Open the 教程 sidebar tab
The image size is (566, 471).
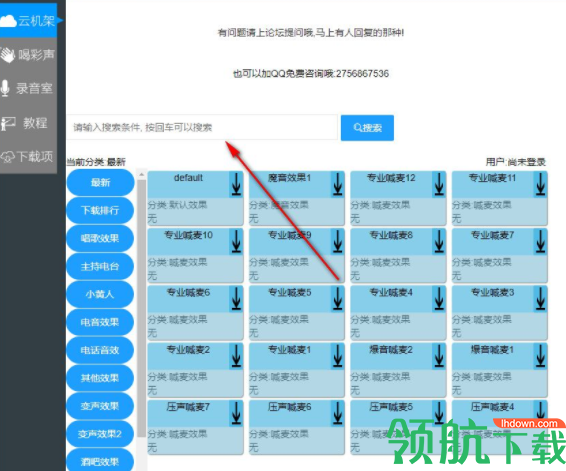(x=29, y=123)
